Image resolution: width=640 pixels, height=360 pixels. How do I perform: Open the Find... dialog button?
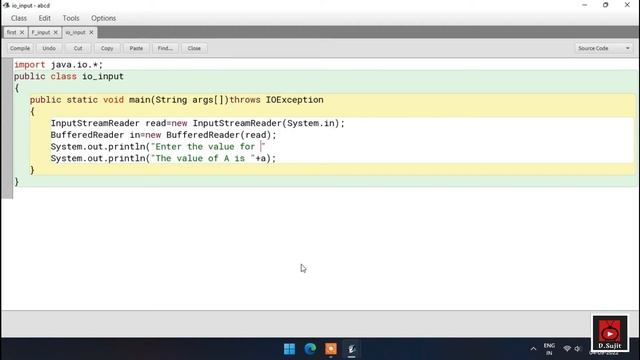(x=165, y=48)
